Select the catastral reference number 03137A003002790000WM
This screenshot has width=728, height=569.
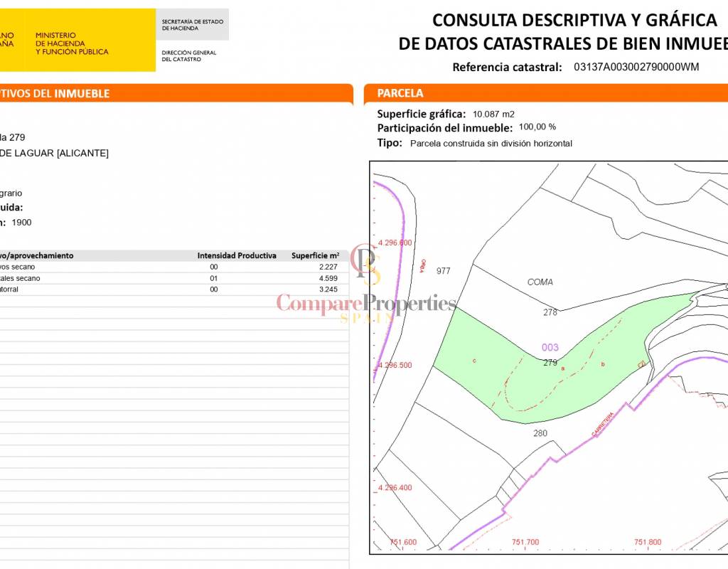(x=636, y=68)
